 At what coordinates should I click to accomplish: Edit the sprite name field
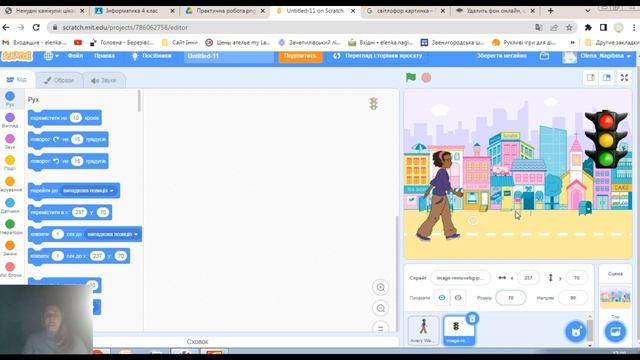(x=460, y=278)
